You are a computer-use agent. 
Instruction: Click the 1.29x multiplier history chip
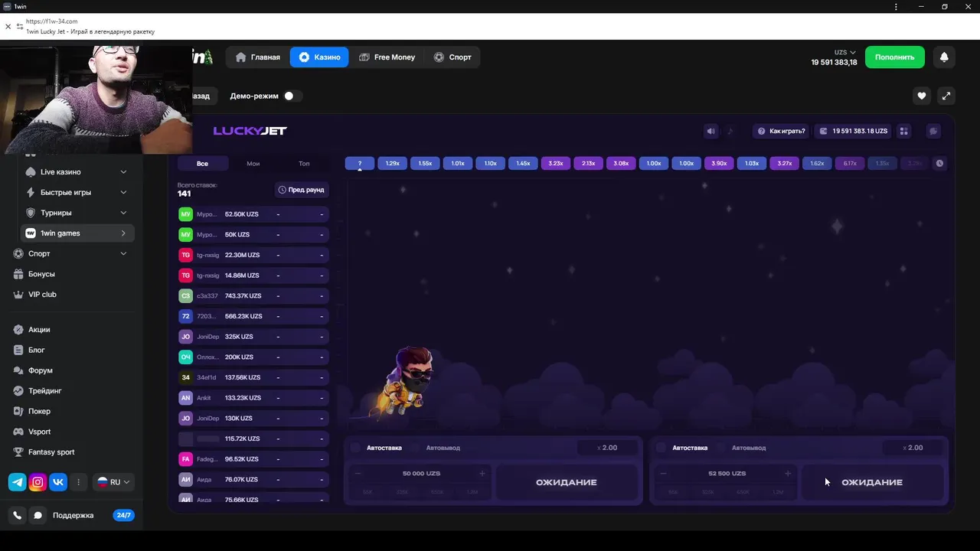click(392, 163)
